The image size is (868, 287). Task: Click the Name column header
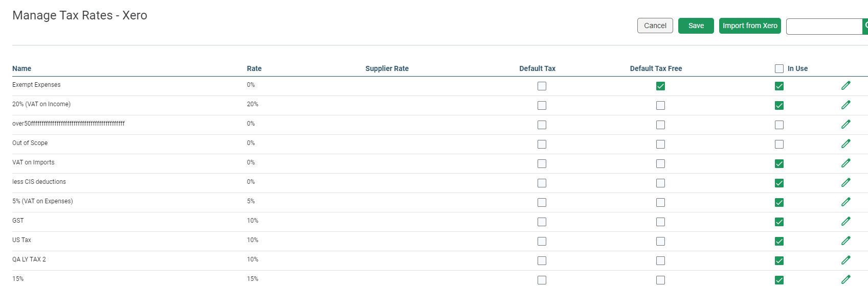tap(21, 68)
